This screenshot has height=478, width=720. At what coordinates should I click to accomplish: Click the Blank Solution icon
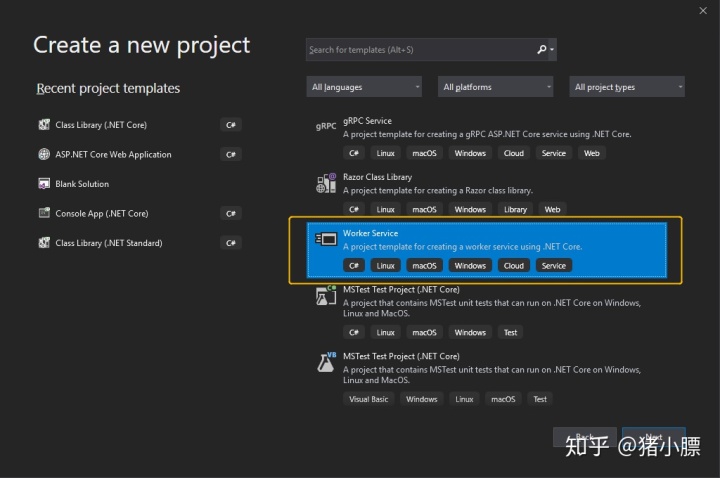click(x=44, y=184)
